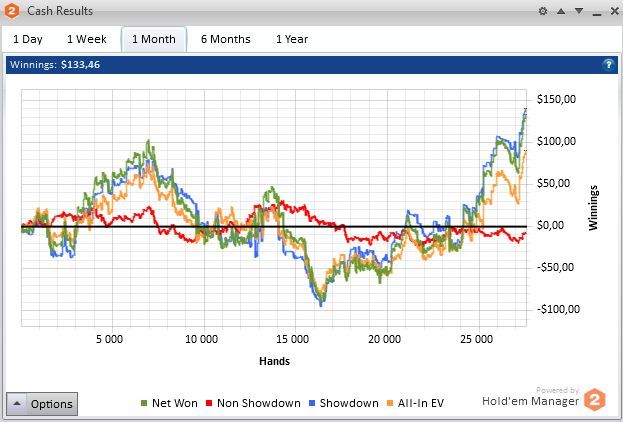The height and width of the screenshot is (422, 623).
Task: Click the green Net Won color swatch
Action: click(144, 403)
